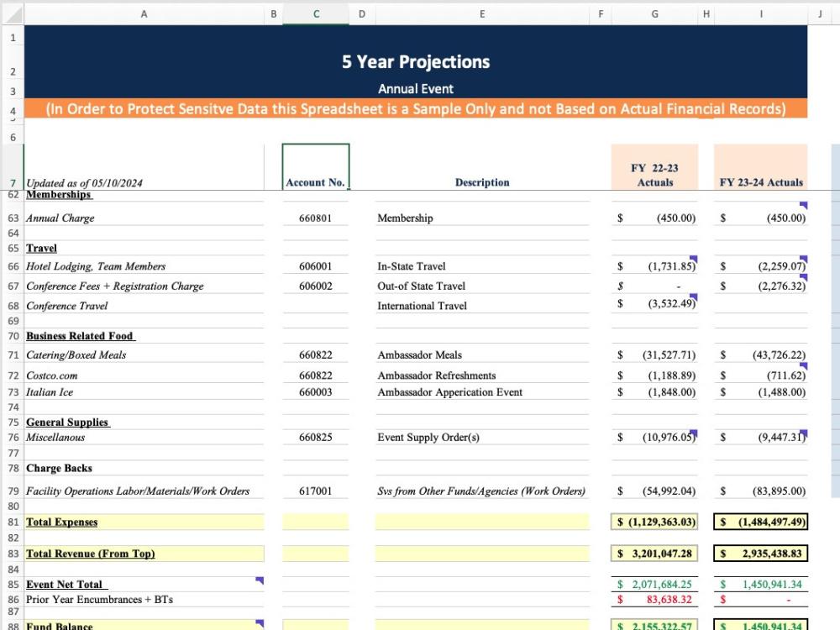Select column E header
This screenshot has width=840, height=630.
click(x=482, y=14)
